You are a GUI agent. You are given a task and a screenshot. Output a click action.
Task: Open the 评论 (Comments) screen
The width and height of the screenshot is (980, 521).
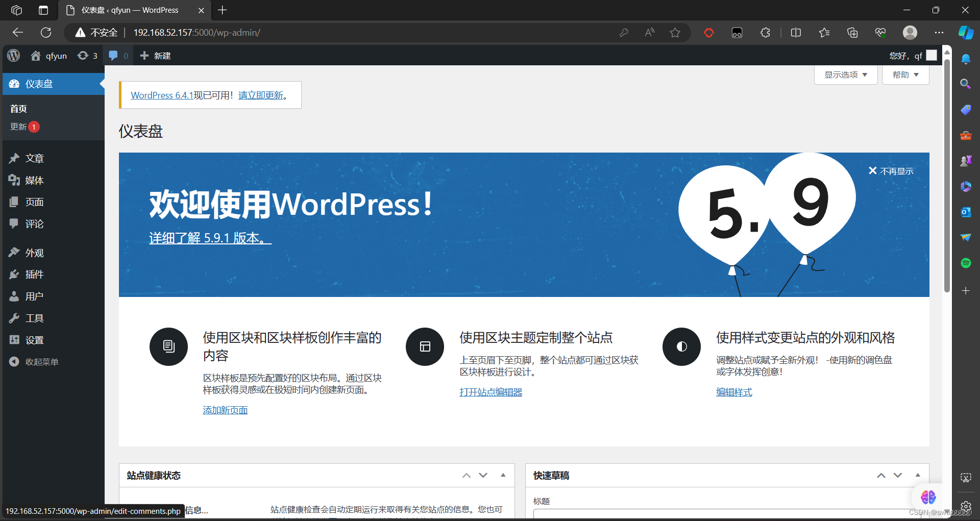(34, 224)
